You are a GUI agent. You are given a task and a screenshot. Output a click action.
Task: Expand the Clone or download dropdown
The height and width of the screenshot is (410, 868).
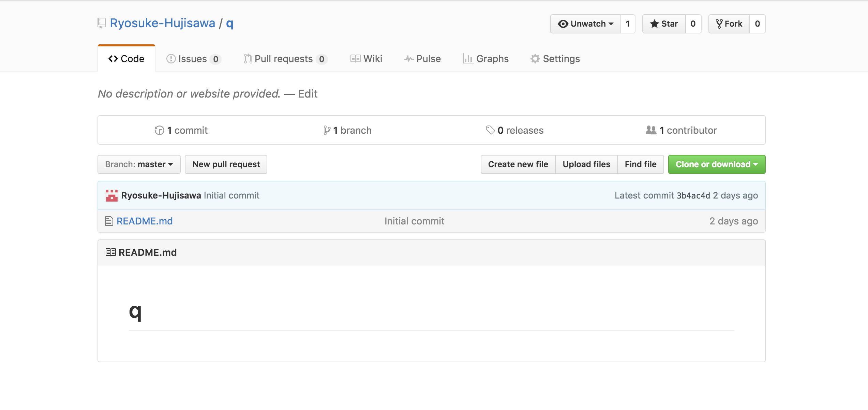[x=717, y=164]
